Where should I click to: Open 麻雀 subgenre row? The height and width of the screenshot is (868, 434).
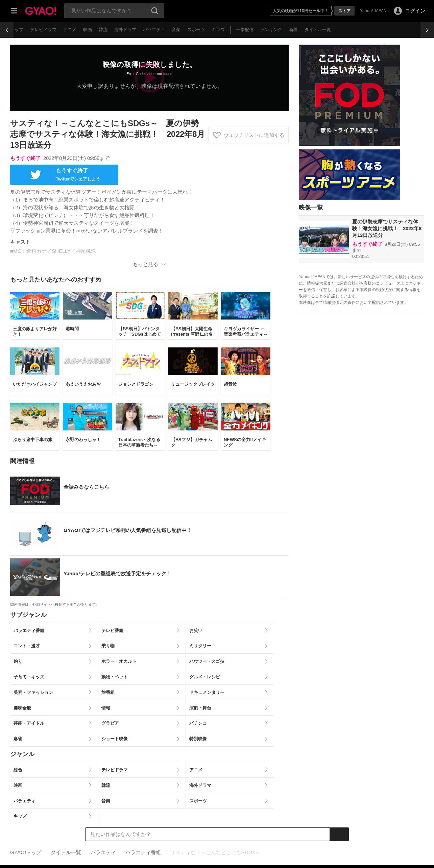tap(54, 739)
